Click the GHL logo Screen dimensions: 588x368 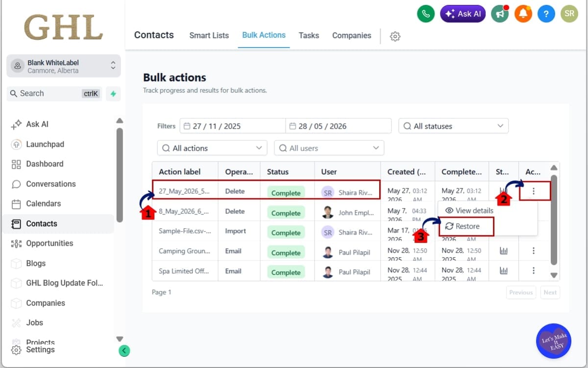pos(63,27)
